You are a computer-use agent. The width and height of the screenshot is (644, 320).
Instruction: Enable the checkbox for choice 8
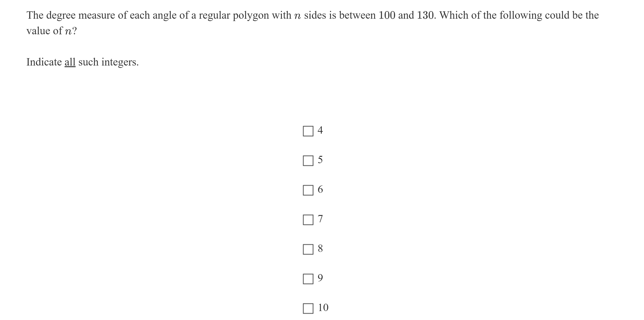[x=308, y=249]
